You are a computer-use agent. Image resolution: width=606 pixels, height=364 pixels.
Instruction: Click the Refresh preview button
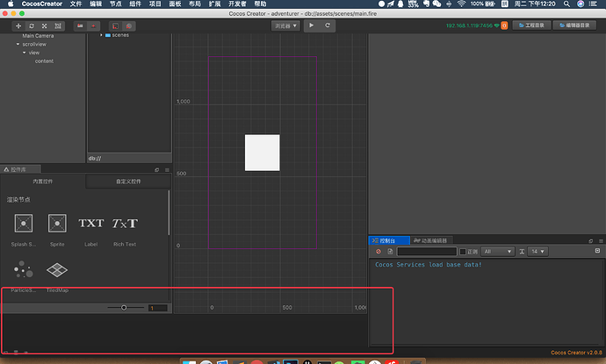328,26
